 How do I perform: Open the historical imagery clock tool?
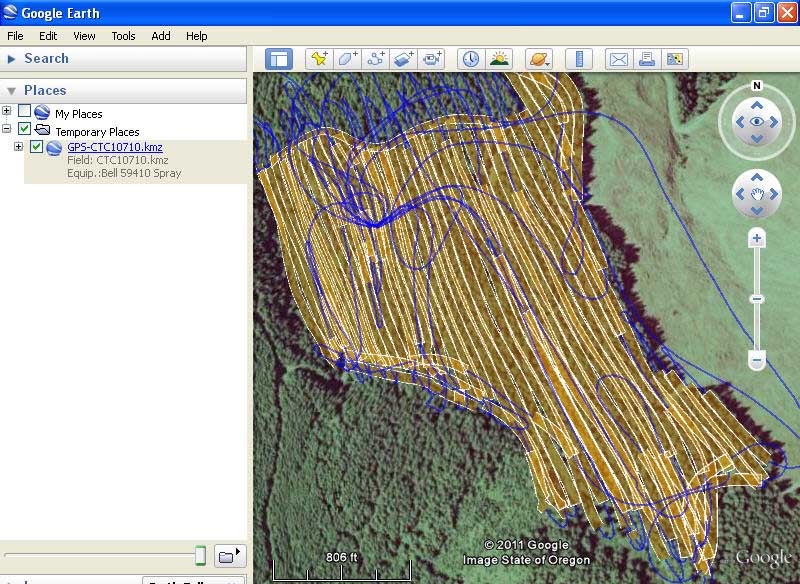click(x=469, y=59)
